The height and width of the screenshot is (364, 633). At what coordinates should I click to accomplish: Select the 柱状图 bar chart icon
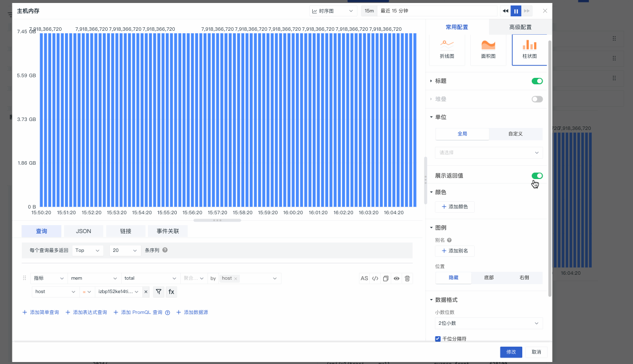(x=529, y=45)
